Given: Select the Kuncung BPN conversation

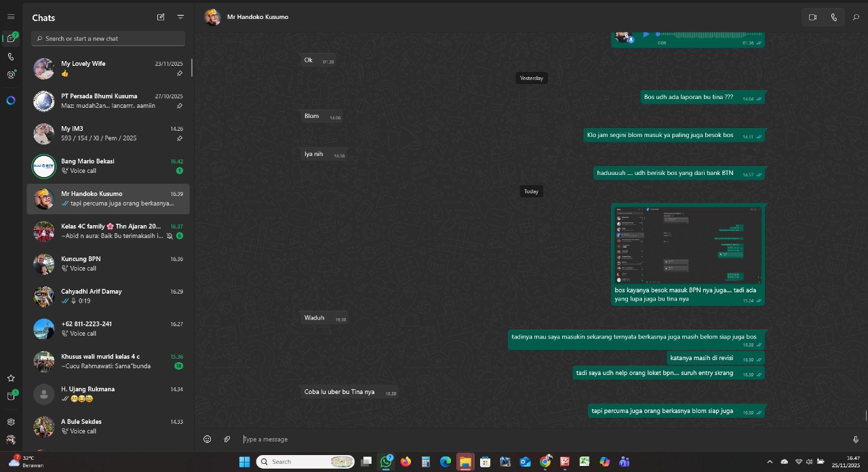Looking at the screenshot, I should point(108,264).
